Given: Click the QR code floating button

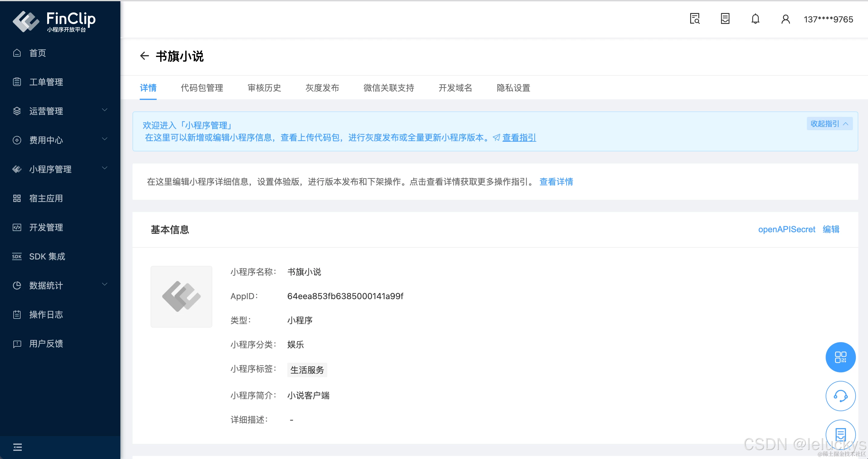Looking at the screenshot, I should [840, 357].
